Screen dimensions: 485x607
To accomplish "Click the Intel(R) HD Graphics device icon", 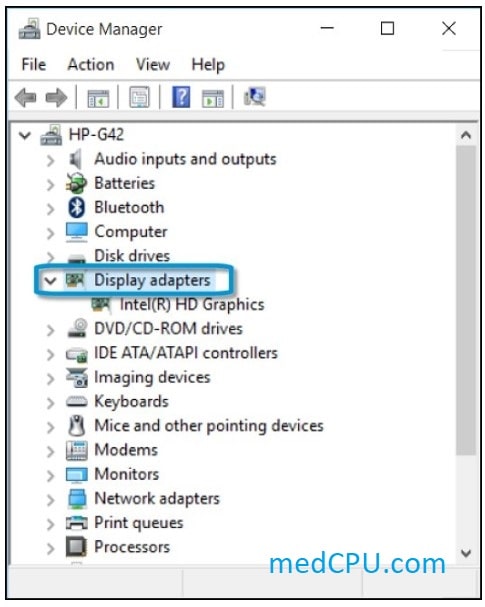I will click(101, 304).
